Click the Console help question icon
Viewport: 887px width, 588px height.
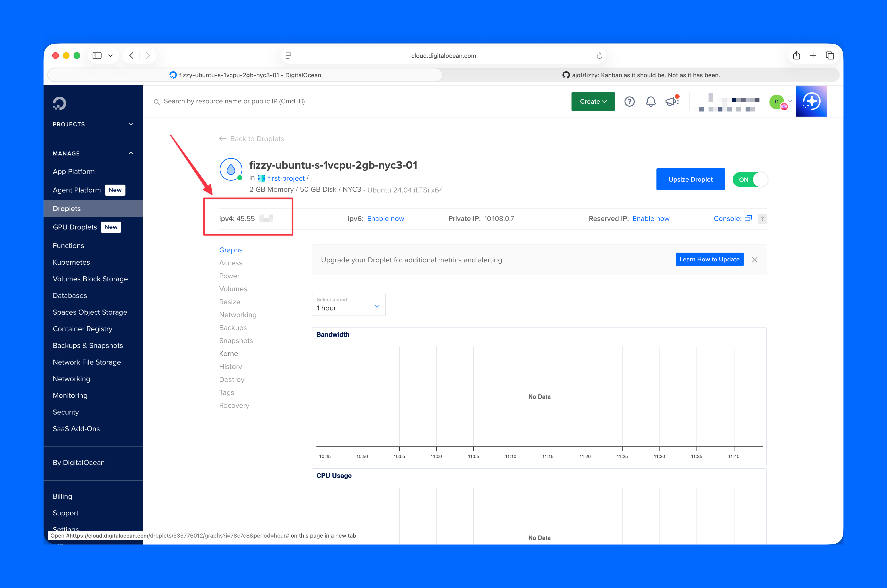[x=762, y=219]
